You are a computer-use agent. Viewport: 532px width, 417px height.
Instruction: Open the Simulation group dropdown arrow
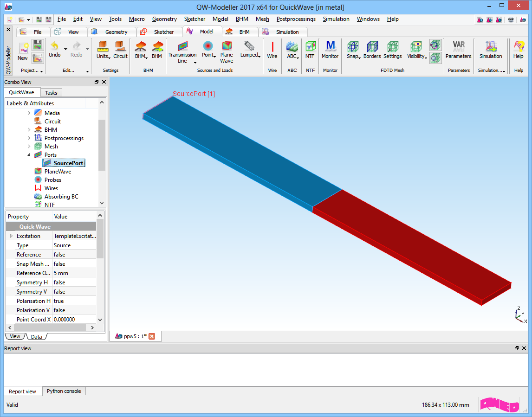coord(504,71)
